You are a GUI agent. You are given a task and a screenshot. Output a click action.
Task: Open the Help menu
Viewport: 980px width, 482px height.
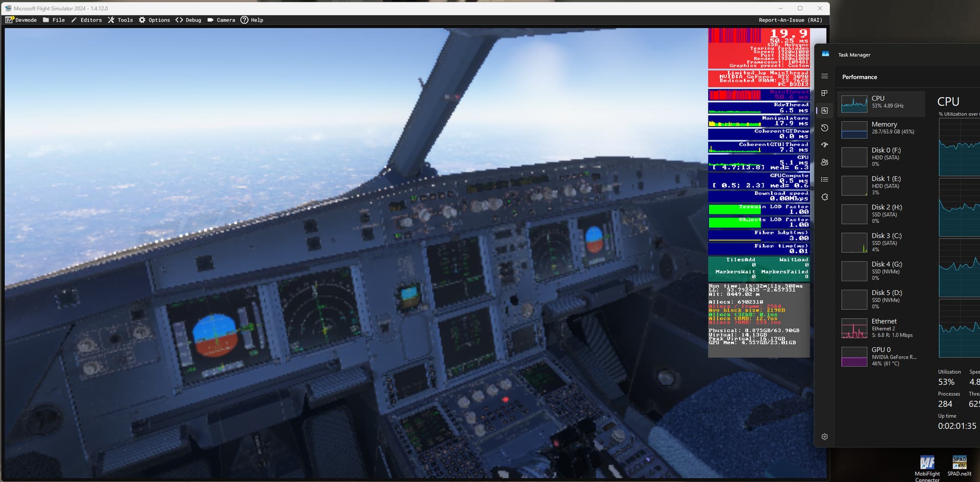tap(252, 20)
